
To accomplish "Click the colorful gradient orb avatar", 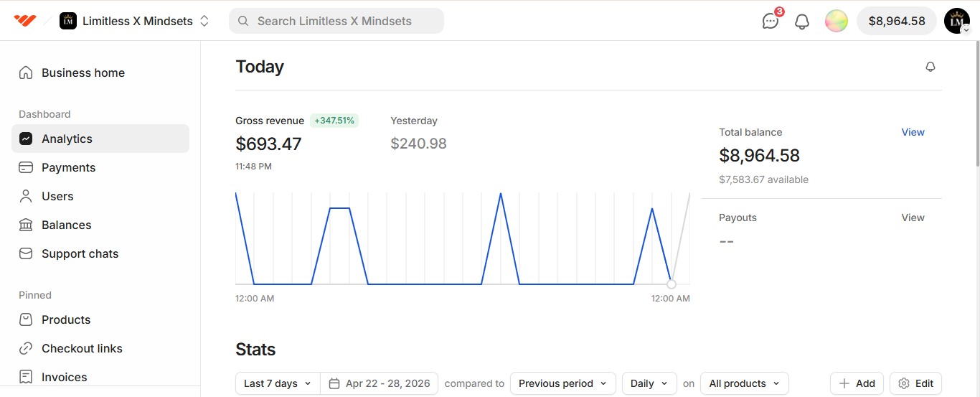I will click(837, 21).
